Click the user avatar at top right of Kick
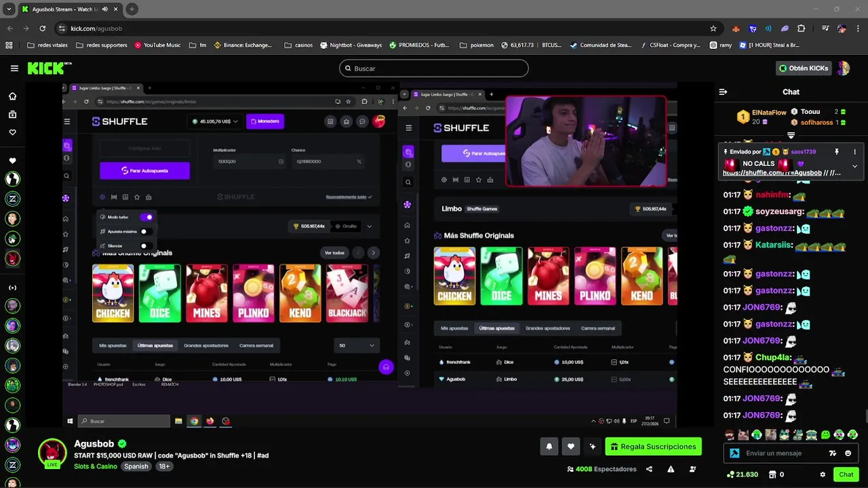The height and width of the screenshot is (488, 868). coord(843,68)
